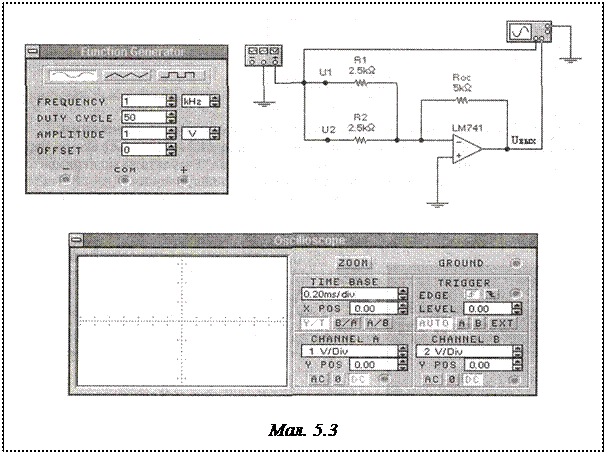Viewport: 606px width, 454px height.
Task: Click the time base 0.20ms/div field
Action: [349, 294]
